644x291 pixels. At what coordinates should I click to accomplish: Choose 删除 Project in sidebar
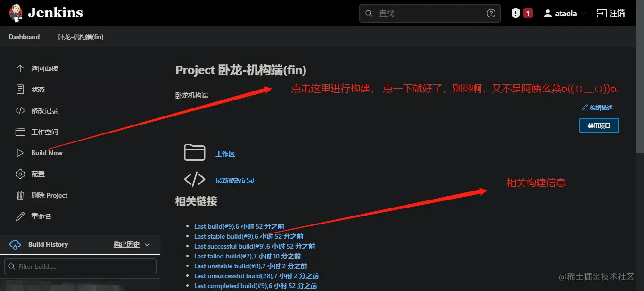click(50, 195)
